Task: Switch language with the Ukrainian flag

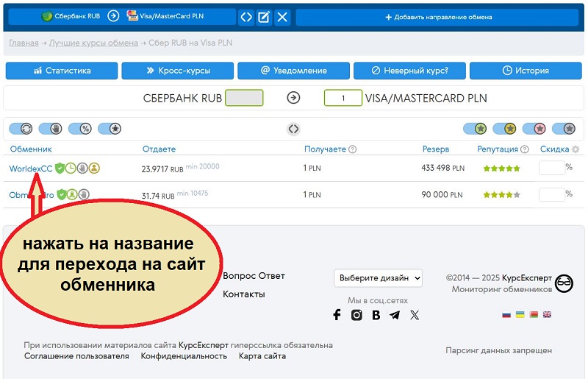Action: [x=520, y=314]
